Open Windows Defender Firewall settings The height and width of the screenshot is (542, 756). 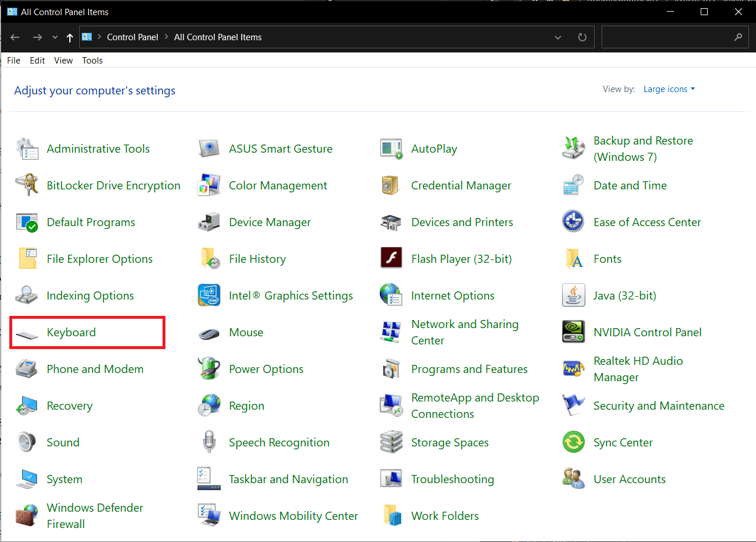[94, 516]
